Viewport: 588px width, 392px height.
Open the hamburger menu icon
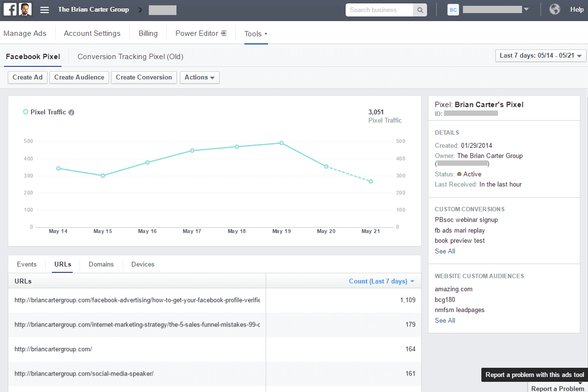click(45, 10)
